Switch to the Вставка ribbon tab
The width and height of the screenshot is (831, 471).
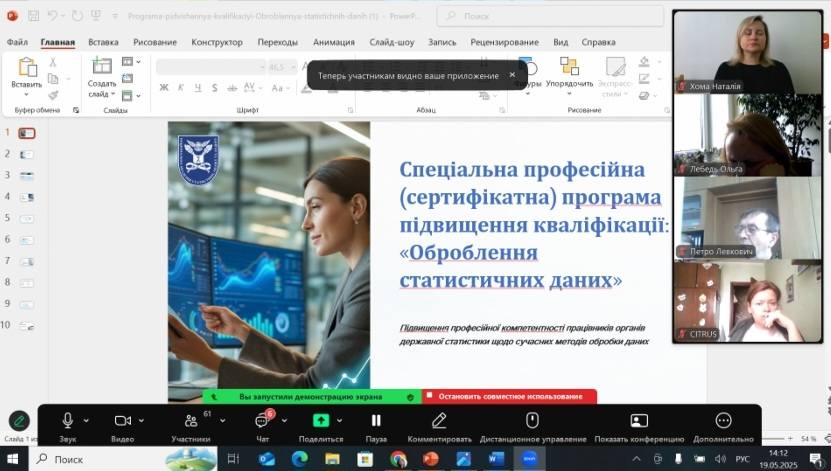103,42
